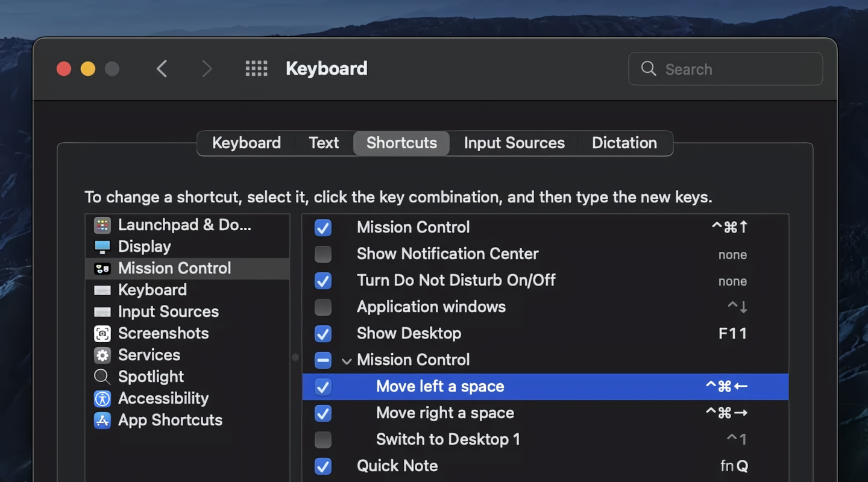Open the Dictation tab

[x=624, y=143]
